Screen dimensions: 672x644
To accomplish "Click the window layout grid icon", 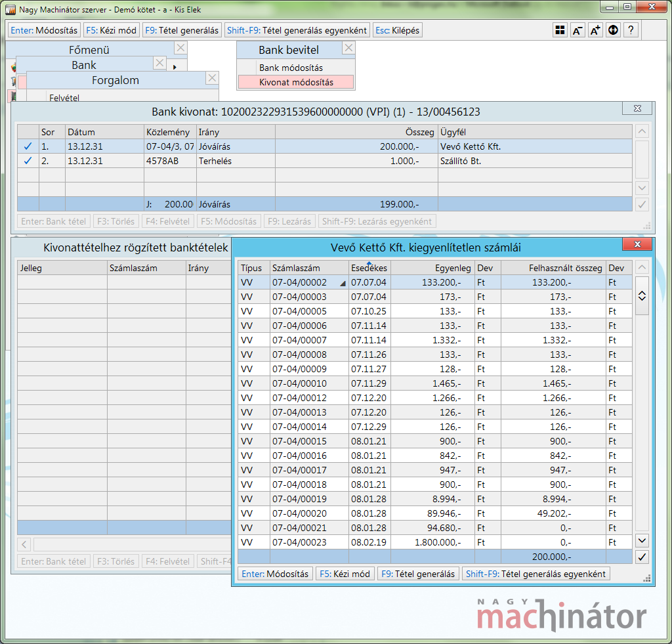I will (560, 30).
